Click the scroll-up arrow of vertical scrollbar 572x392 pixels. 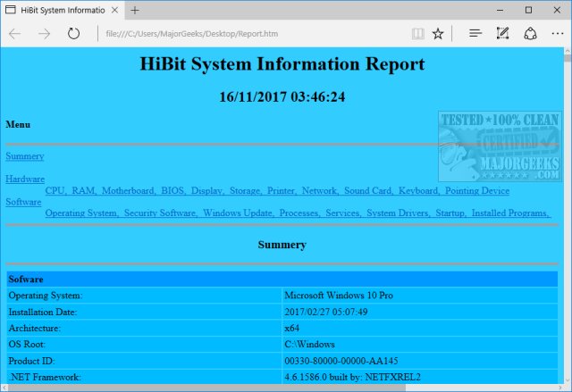point(568,50)
